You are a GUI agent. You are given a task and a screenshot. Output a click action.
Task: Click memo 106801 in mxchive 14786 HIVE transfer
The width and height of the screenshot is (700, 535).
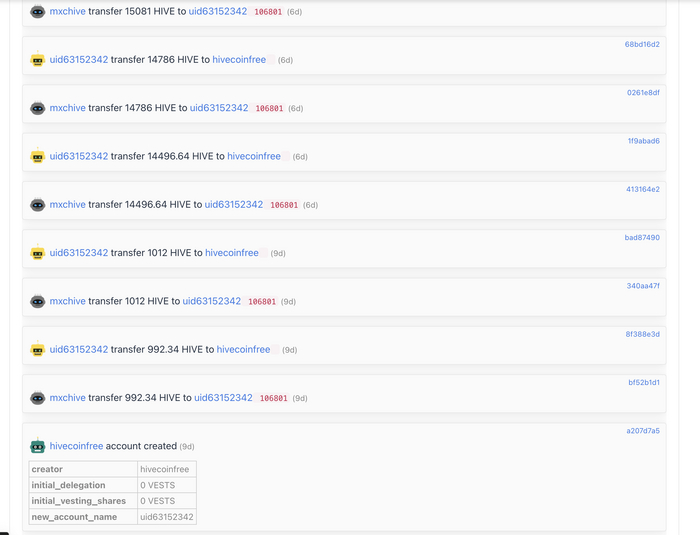(x=269, y=109)
